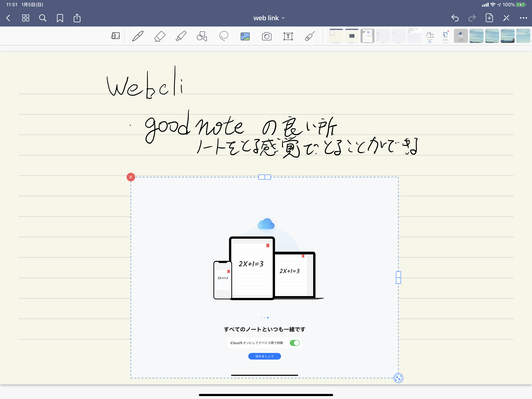Activate the zoom window tool
Screen dimensions: 532x399
tap(115, 36)
